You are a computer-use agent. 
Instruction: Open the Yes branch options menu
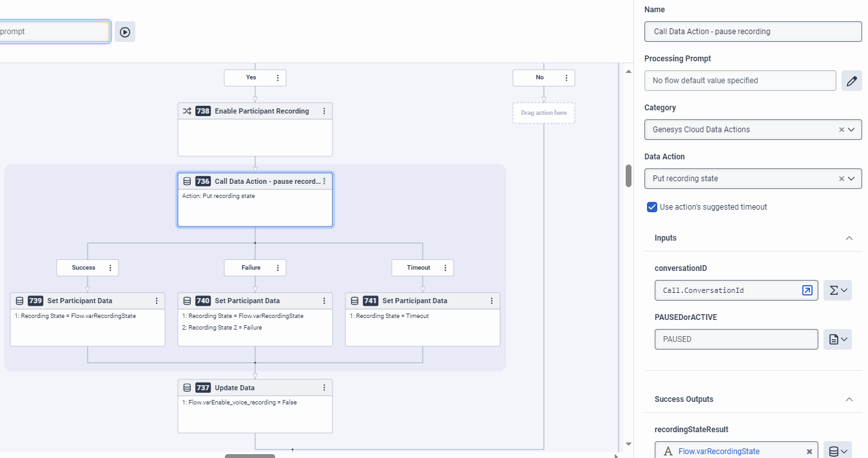pos(278,77)
